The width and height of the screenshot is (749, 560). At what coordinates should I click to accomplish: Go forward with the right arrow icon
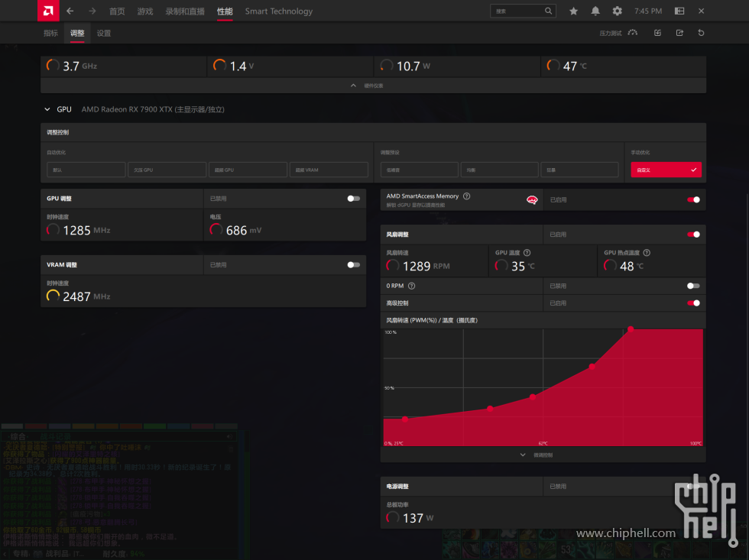(x=92, y=11)
